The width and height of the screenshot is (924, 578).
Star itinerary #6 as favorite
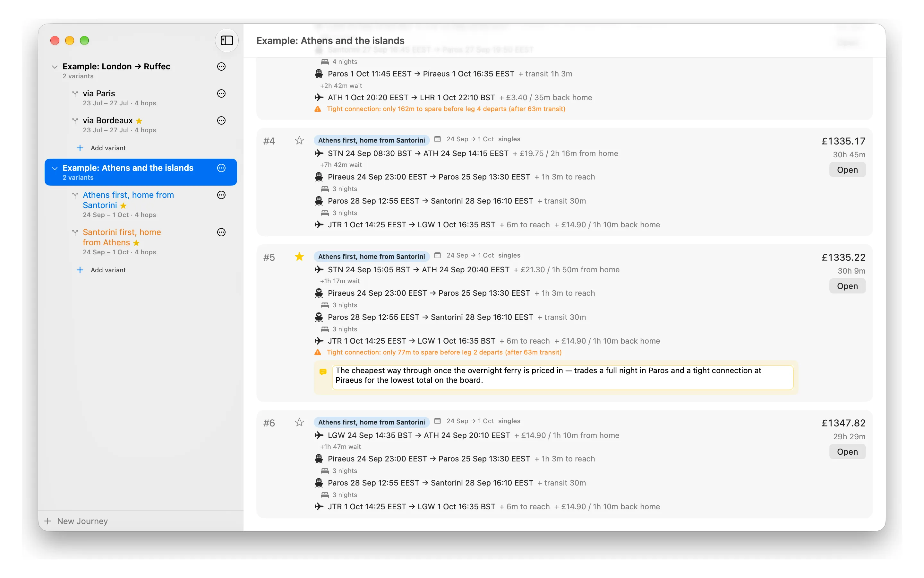pyautogui.click(x=299, y=422)
